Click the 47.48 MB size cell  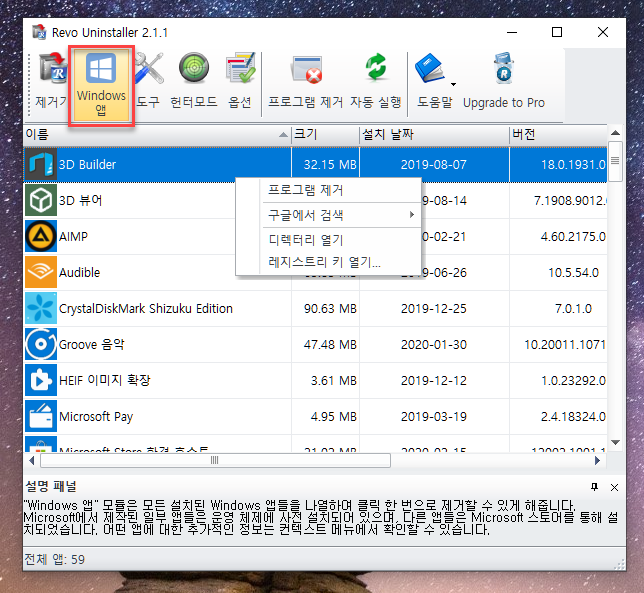tap(330, 344)
